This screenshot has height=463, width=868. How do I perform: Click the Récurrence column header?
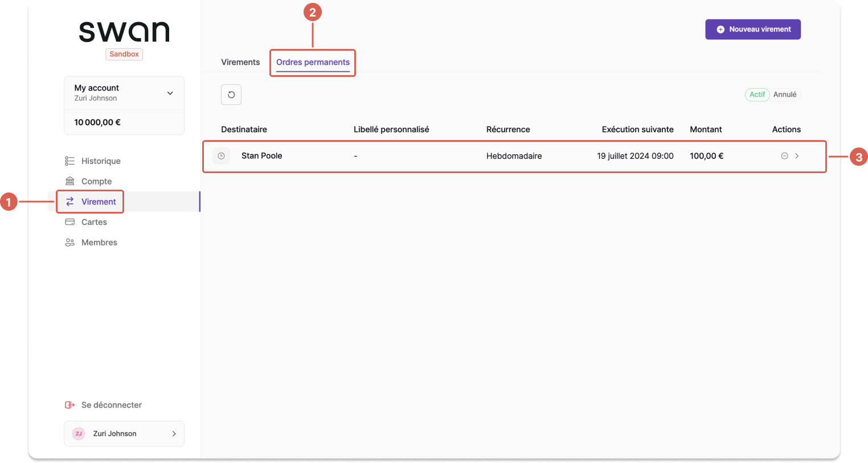point(508,129)
